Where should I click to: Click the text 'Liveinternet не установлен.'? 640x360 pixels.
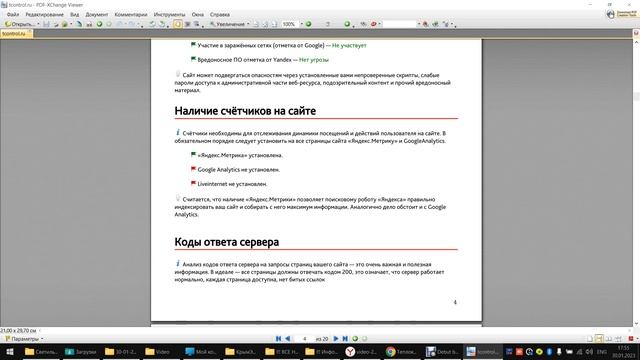232,184
